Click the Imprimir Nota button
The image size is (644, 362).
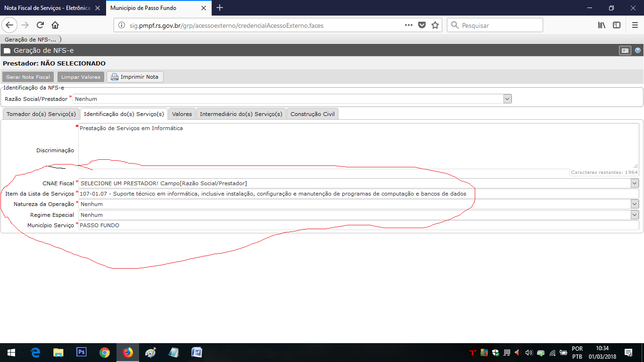(x=135, y=77)
